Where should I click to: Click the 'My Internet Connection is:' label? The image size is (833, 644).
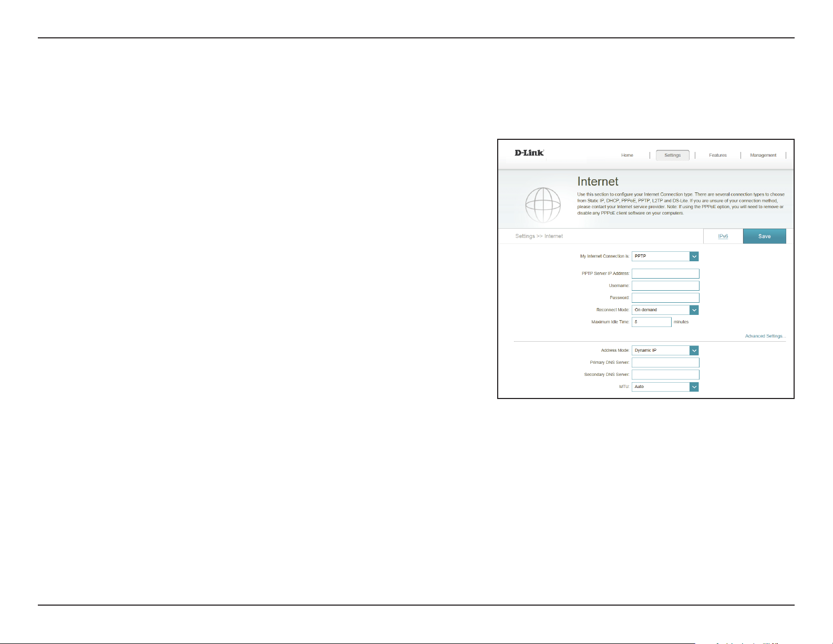click(x=604, y=257)
